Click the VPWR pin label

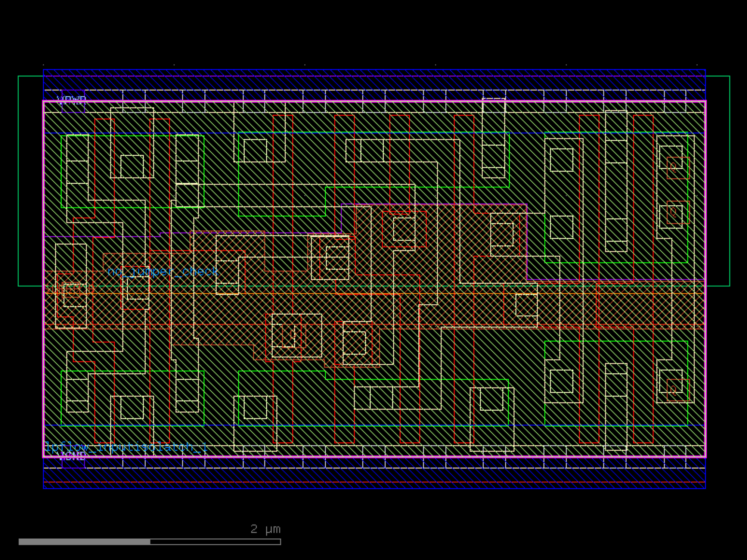point(71,99)
